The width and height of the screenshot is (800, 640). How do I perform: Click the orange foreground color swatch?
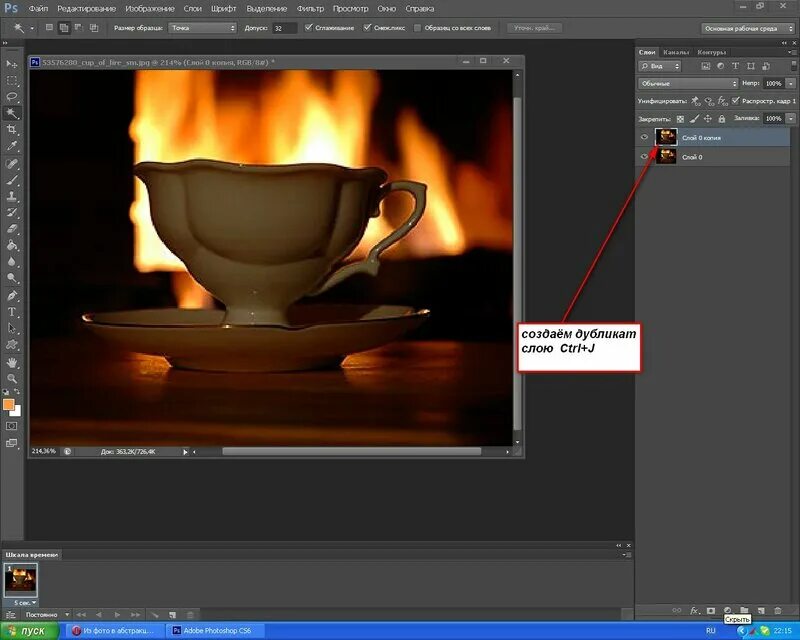[9, 405]
